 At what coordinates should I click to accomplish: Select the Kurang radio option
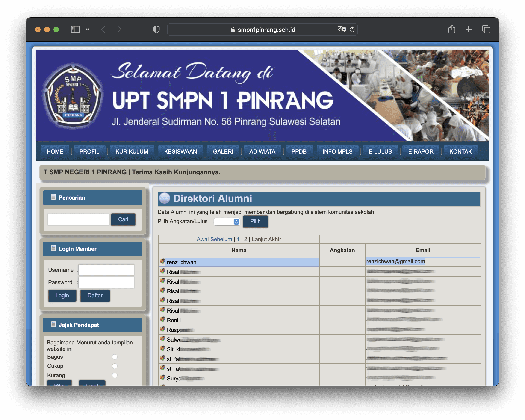tap(115, 375)
